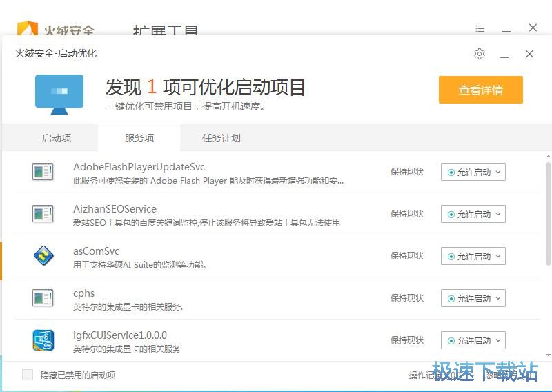Select the AizhanSEOService service name

[x=115, y=209]
